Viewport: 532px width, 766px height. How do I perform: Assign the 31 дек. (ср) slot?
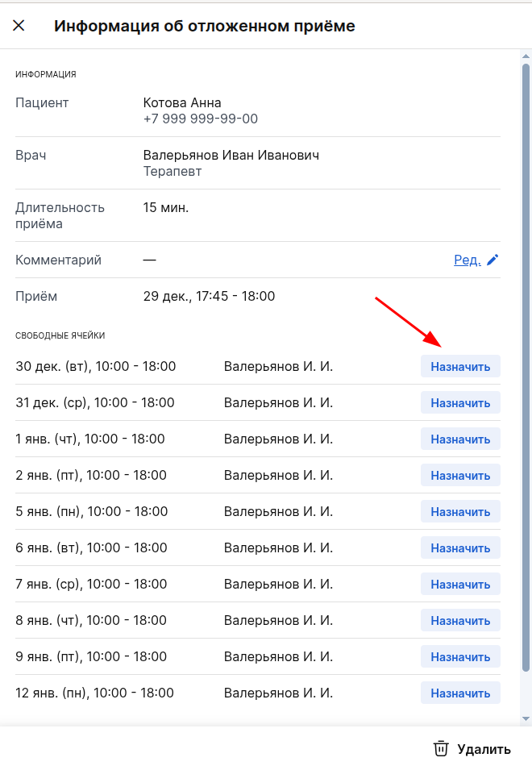pyautogui.click(x=460, y=403)
